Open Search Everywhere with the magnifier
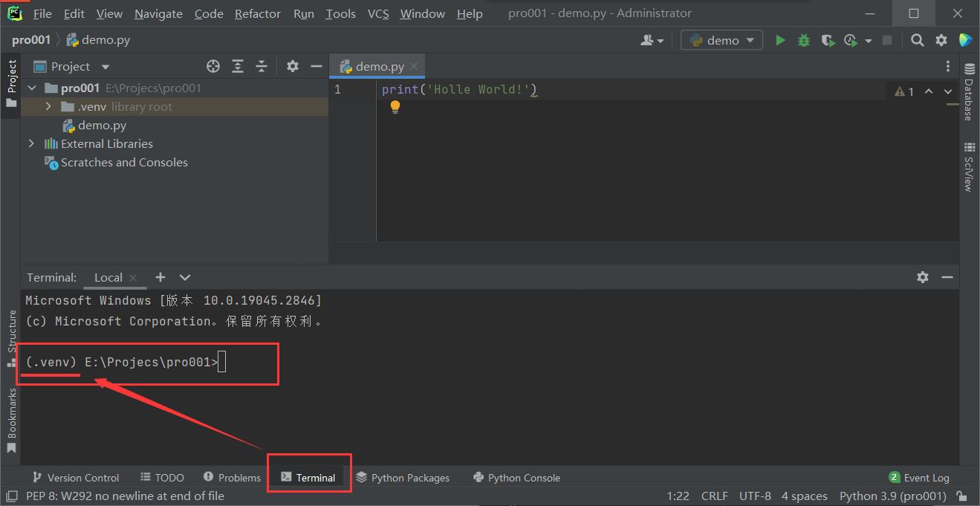980x506 pixels. click(917, 40)
